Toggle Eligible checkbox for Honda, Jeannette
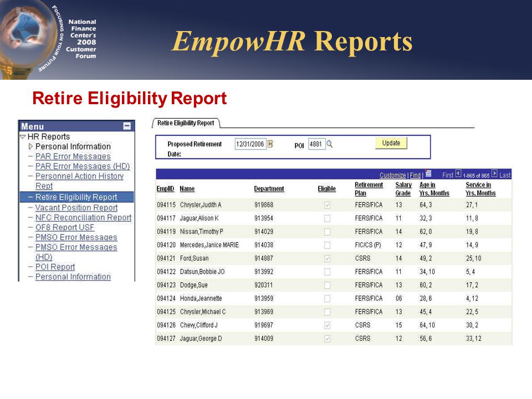The image size is (532, 399). pos(327,299)
